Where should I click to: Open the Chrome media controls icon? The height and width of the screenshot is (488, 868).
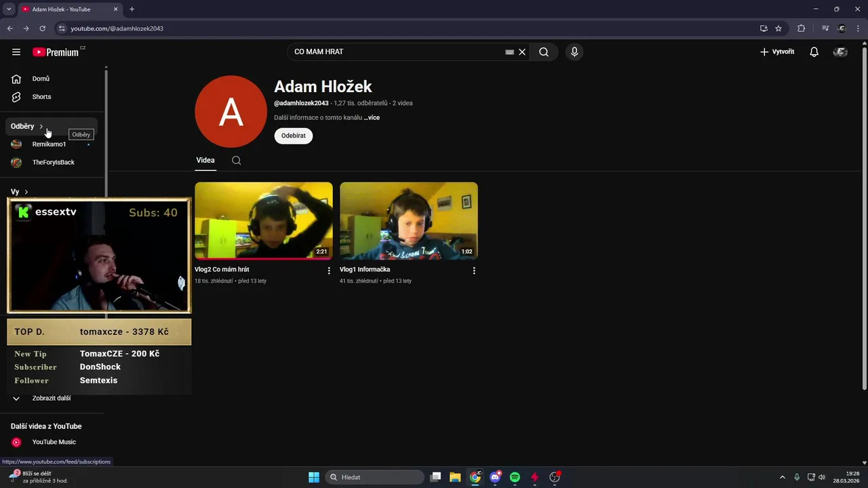(825, 28)
